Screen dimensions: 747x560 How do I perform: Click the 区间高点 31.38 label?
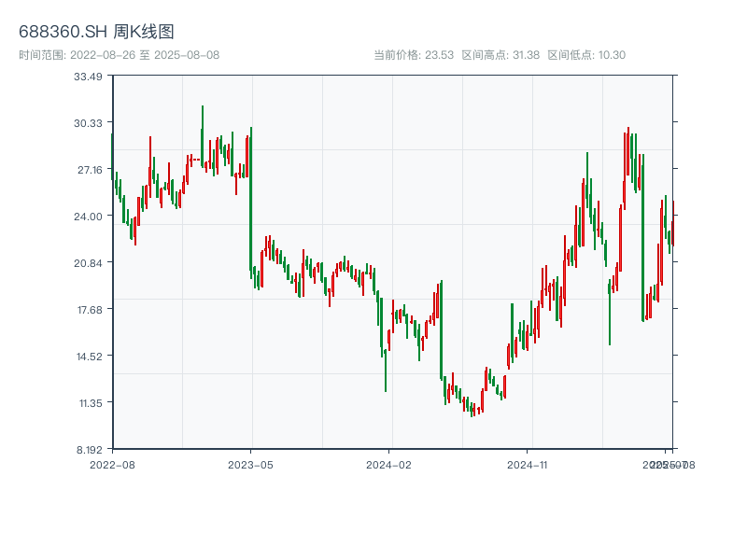(500, 55)
